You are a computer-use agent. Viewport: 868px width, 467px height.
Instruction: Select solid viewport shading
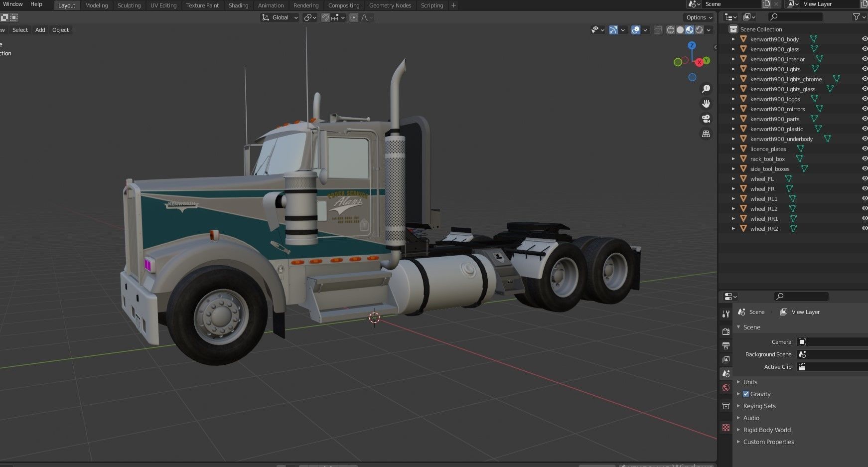(680, 30)
